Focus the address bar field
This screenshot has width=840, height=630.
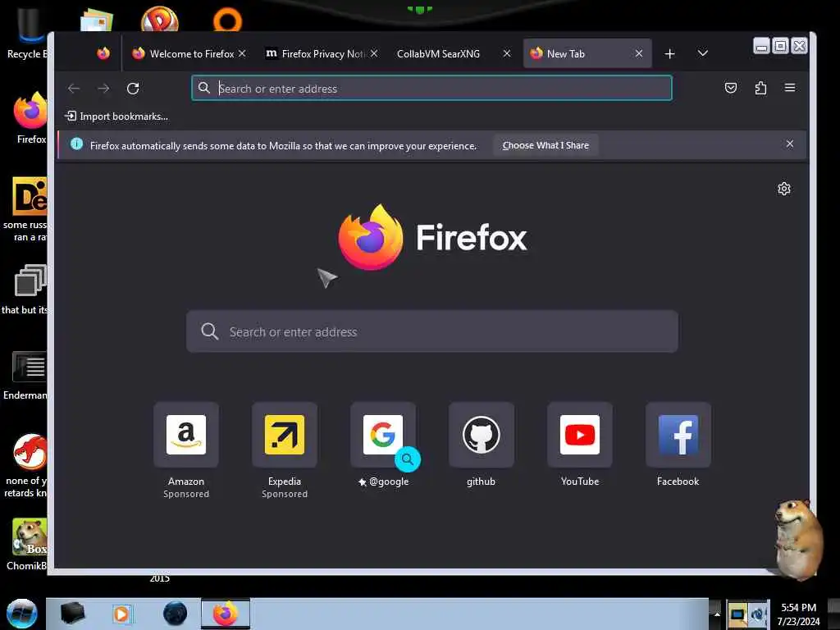click(x=431, y=89)
